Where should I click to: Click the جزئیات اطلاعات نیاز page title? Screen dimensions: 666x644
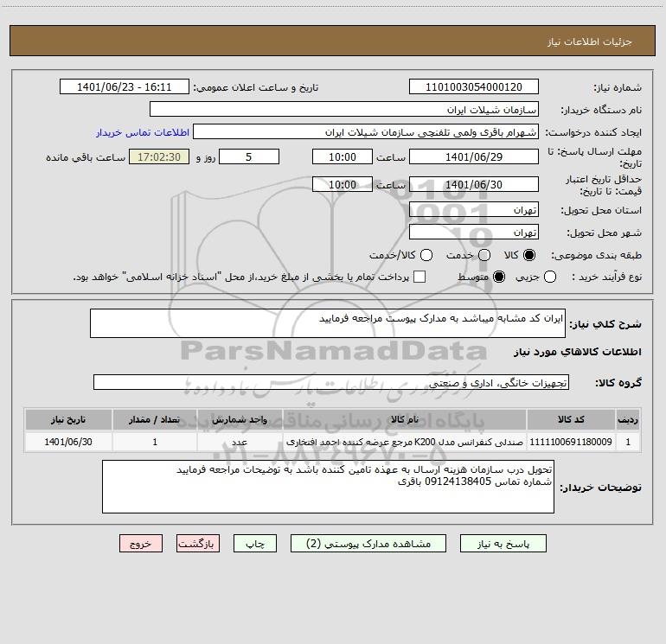pyautogui.click(x=590, y=41)
